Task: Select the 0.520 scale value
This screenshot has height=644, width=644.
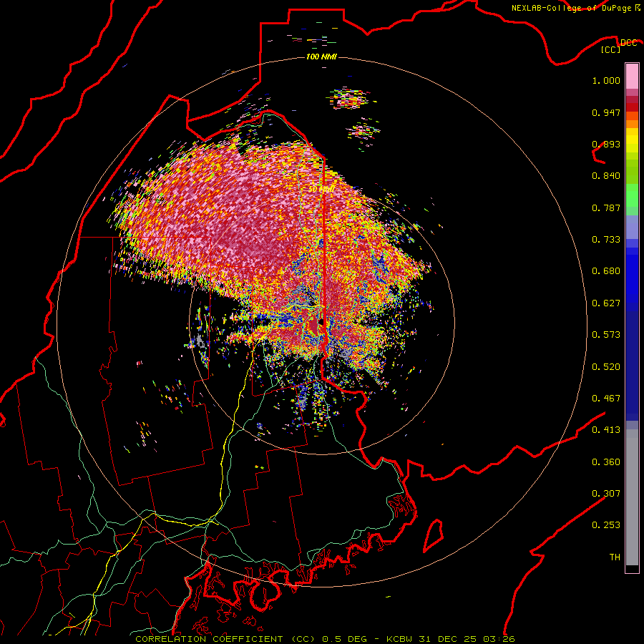Action: pos(606,367)
